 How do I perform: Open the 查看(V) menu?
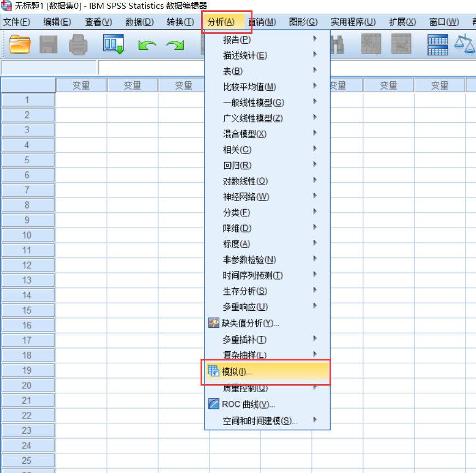point(98,22)
